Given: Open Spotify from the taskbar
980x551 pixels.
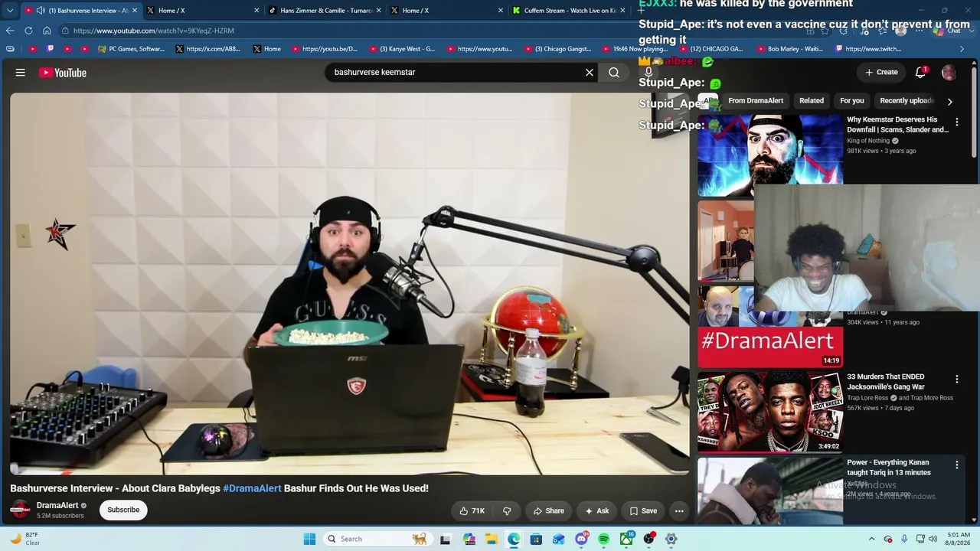Looking at the screenshot, I should point(603,539).
